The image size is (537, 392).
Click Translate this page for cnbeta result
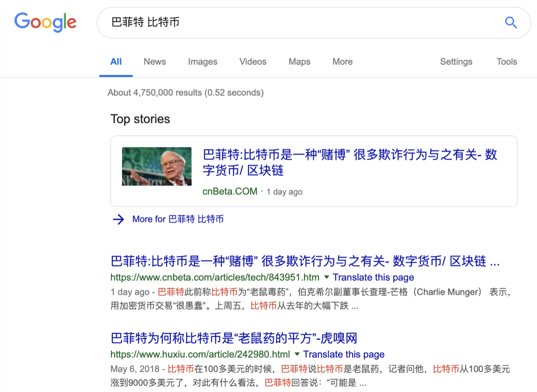373,277
